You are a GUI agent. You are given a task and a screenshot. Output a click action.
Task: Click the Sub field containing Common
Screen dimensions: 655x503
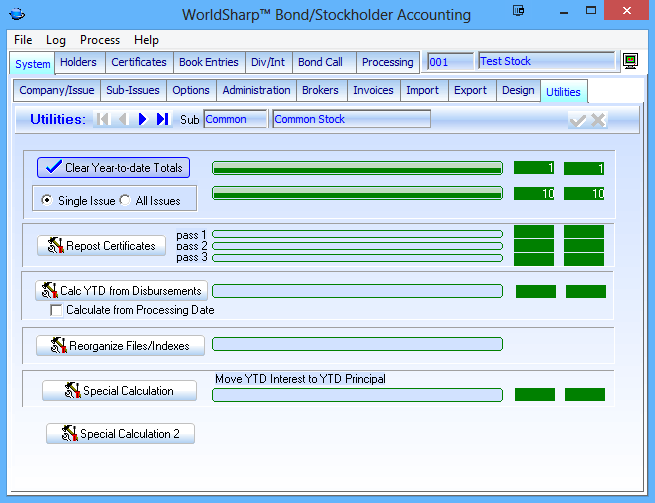pos(235,119)
